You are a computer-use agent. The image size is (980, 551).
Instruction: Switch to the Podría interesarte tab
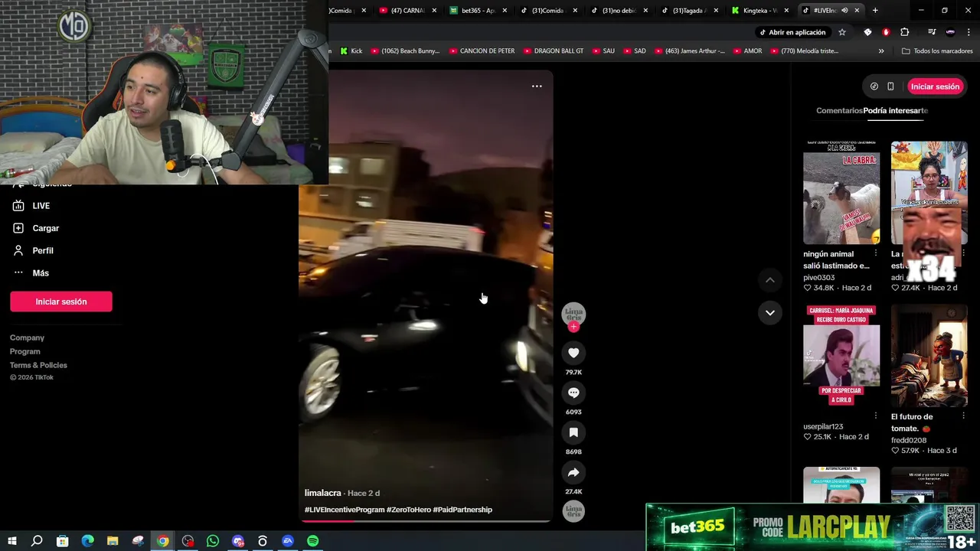pyautogui.click(x=896, y=110)
